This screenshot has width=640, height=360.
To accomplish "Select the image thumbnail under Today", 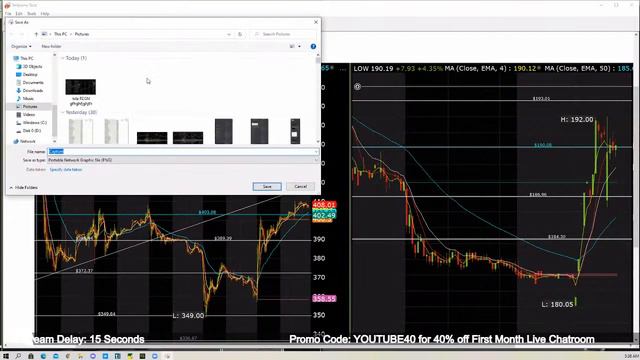I will click(x=81, y=87).
